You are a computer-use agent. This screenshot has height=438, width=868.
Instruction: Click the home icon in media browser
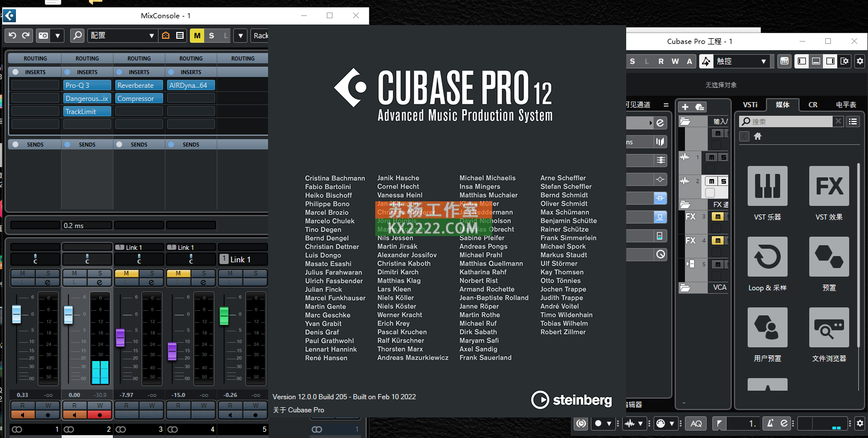[x=758, y=136]
